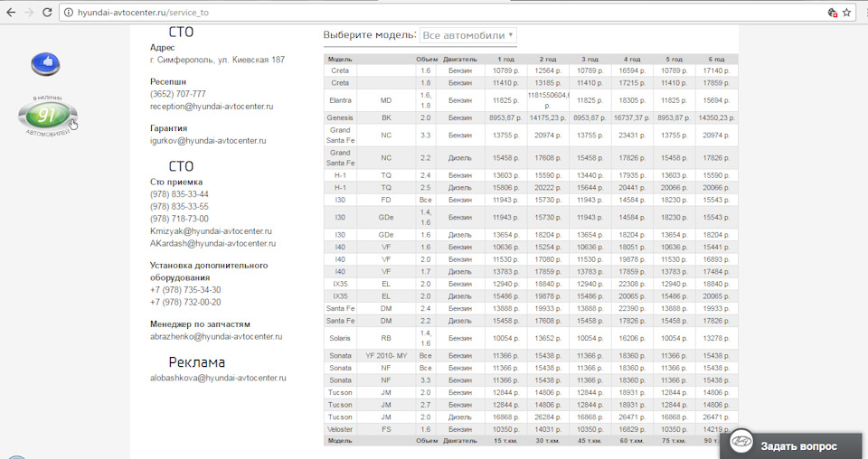Select Creta 1.8 sixth-year price 17859 р.

(x=716, y=83)
